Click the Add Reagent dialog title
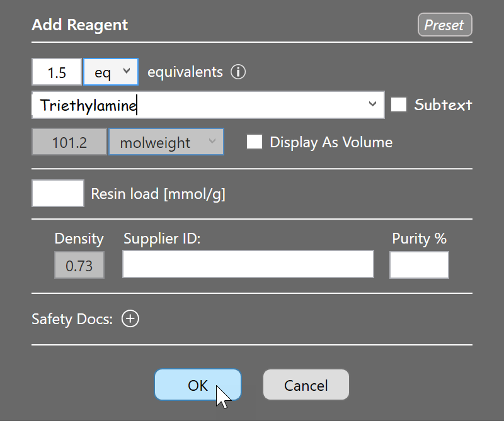Image resolution: width=504 pixels, height=421 pixels. pyautogui.click(x=80, y=25)
